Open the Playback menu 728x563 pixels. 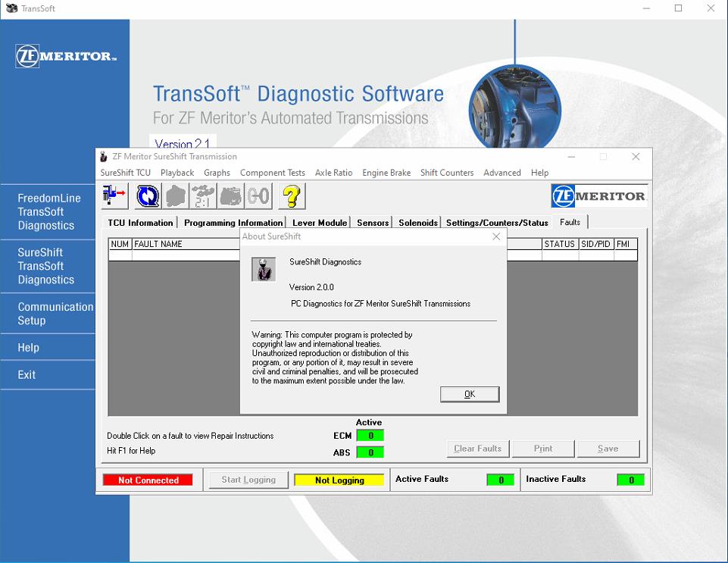177,173
